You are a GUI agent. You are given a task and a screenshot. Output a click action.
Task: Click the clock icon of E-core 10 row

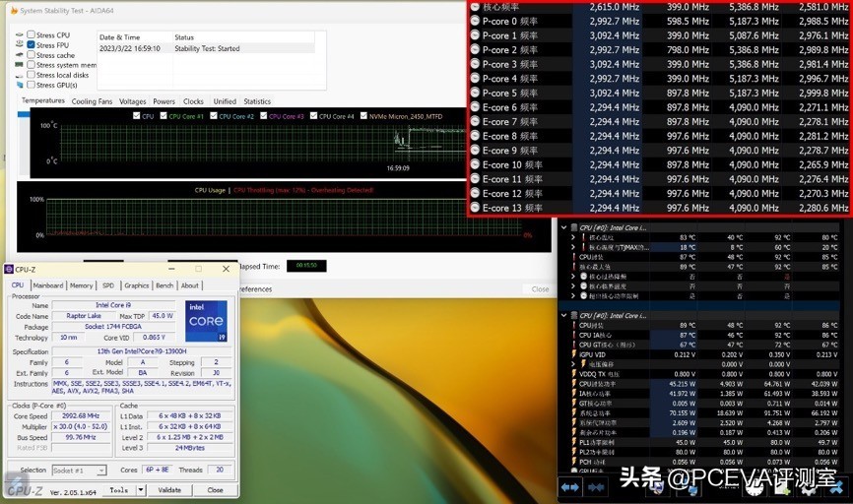pyautogui.click(x=475, y=164)
